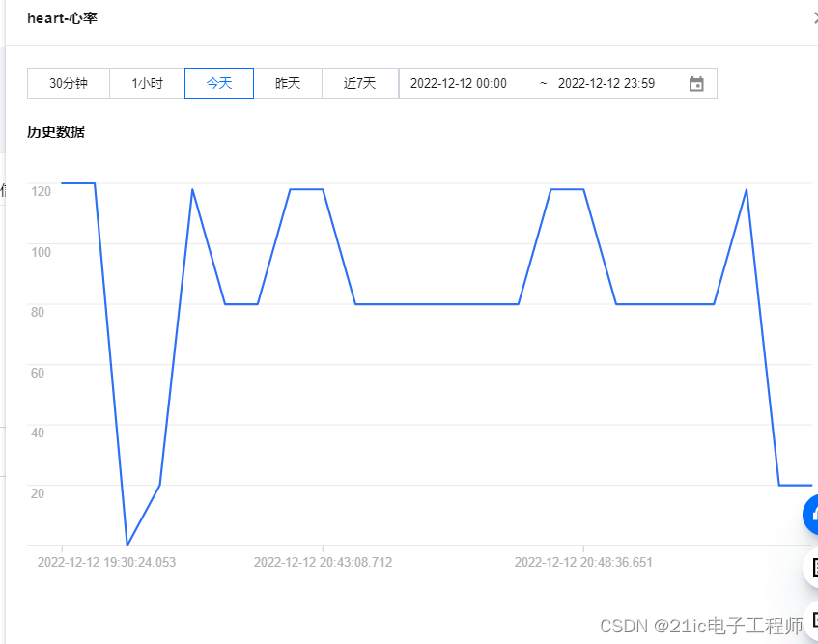Image resolution: width=818 pixels, height=644 pixels.
Task: Click the blue floating support button
Action: tap(810, 515)
